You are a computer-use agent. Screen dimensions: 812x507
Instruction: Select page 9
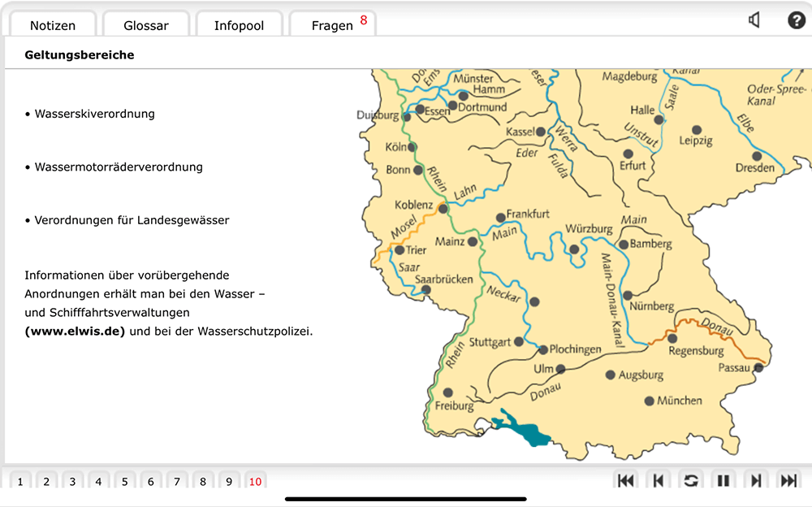point(229,482)
